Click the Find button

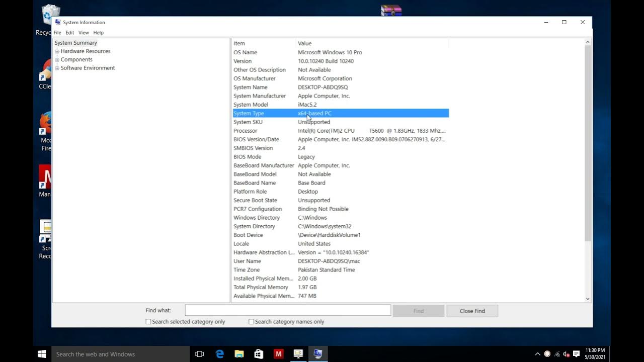pyautogui.click(x=419, y=311)
